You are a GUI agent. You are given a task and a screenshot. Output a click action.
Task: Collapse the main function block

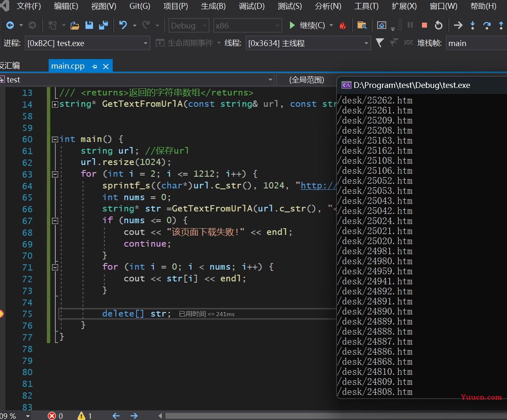(x=55, y=139)
